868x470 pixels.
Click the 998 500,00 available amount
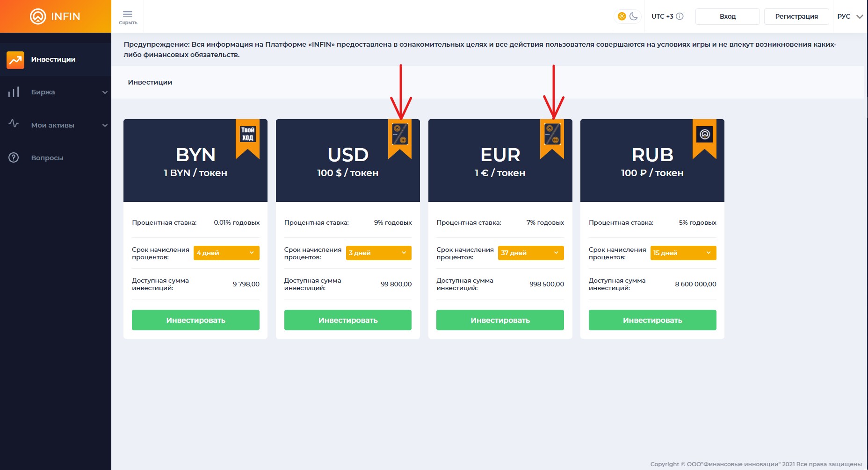(x=547, y=284)
